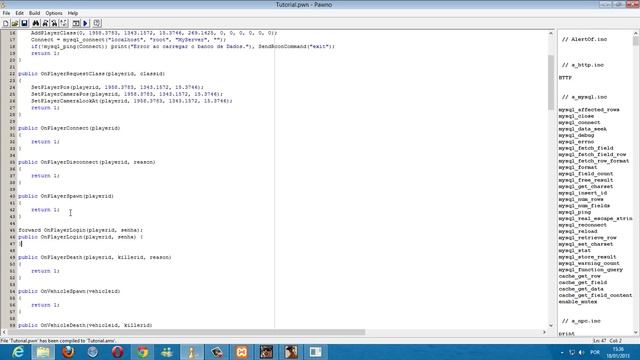Open Opera browser from the taskbar
The image size is (640, 360).
point(118,352)
